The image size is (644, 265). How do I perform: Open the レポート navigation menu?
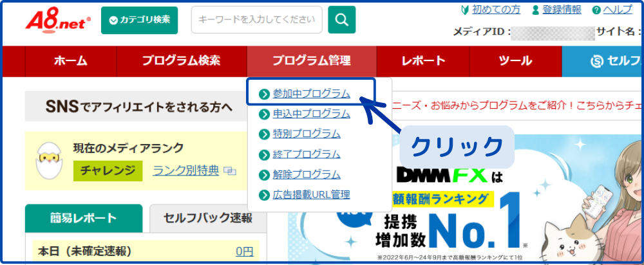[x=422, y=61]
